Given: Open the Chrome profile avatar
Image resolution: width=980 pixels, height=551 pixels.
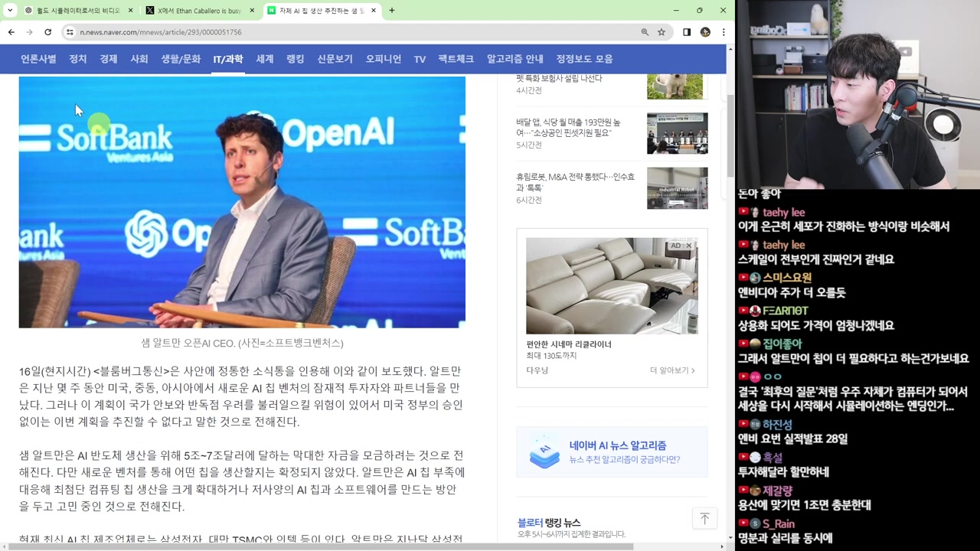Looking at the screenshot, I should pyautogui.click(x=705, y=32).
